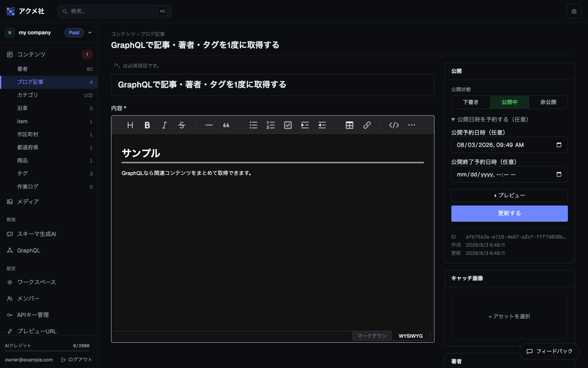Set publish status to 公開中
The width and height of the screenshot is (588, 368).
[x=509, y=102]
